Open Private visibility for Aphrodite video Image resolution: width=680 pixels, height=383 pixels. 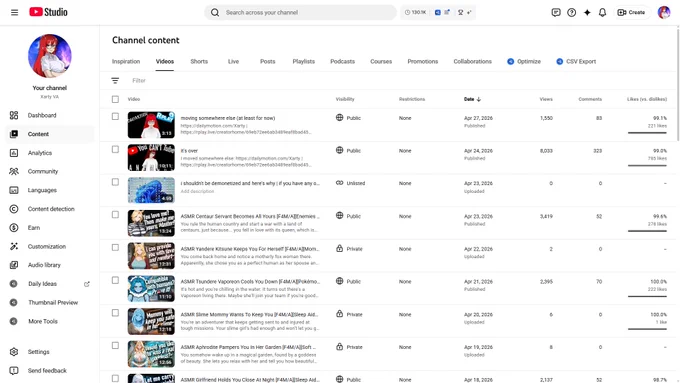(349, 347)
